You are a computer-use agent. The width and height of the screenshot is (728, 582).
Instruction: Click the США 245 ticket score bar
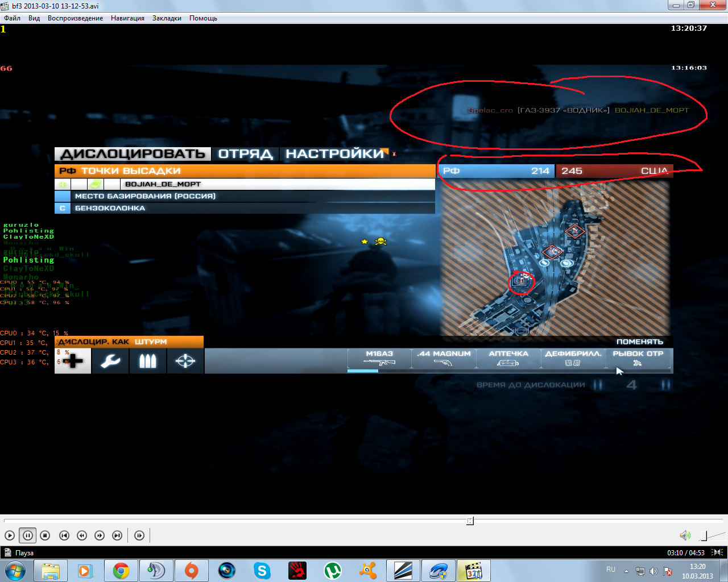click(x=614, y=171)
